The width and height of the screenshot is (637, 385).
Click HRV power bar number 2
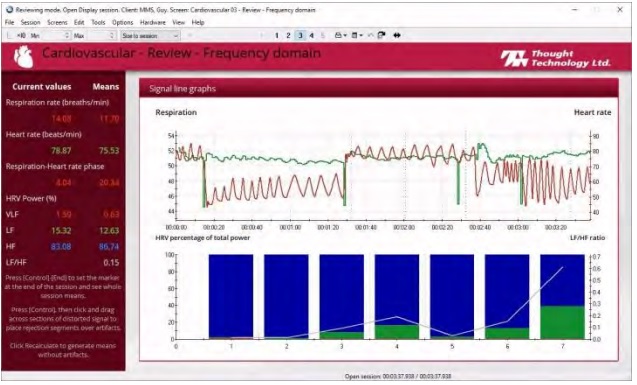286,297
